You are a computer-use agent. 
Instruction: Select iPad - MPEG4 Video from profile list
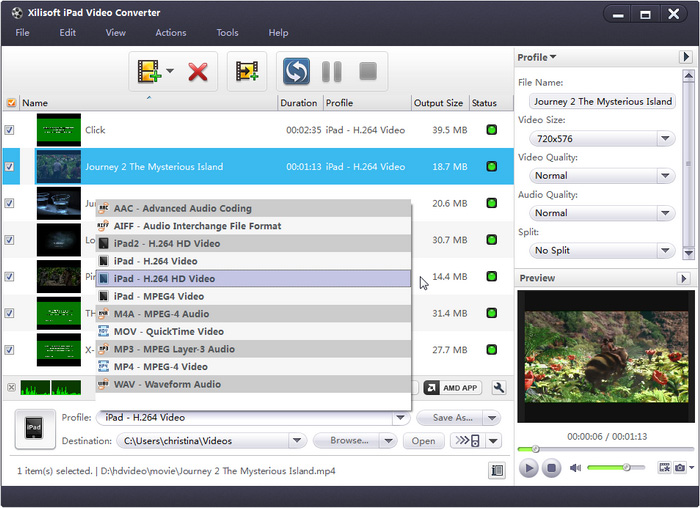click(158, 296)
